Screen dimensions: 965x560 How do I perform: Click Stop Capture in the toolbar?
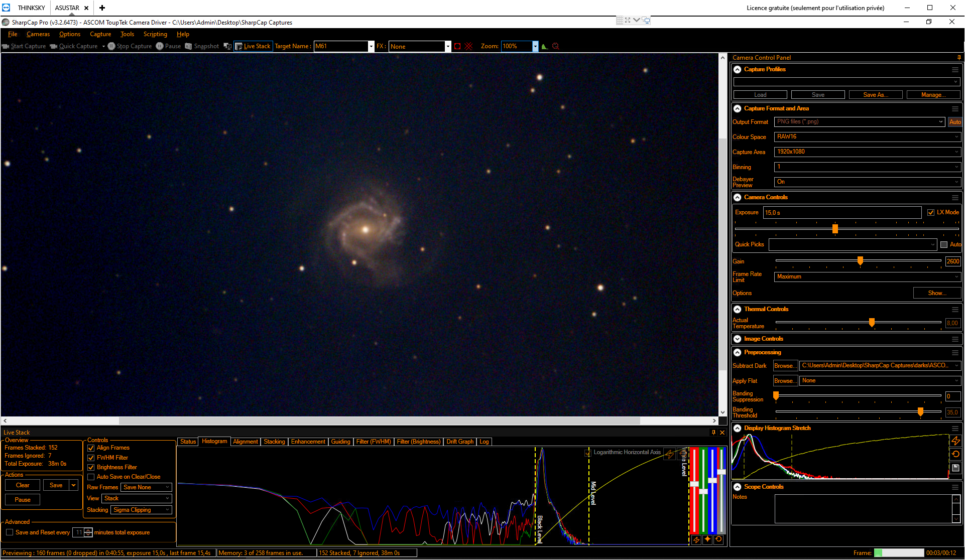[130, 46]
